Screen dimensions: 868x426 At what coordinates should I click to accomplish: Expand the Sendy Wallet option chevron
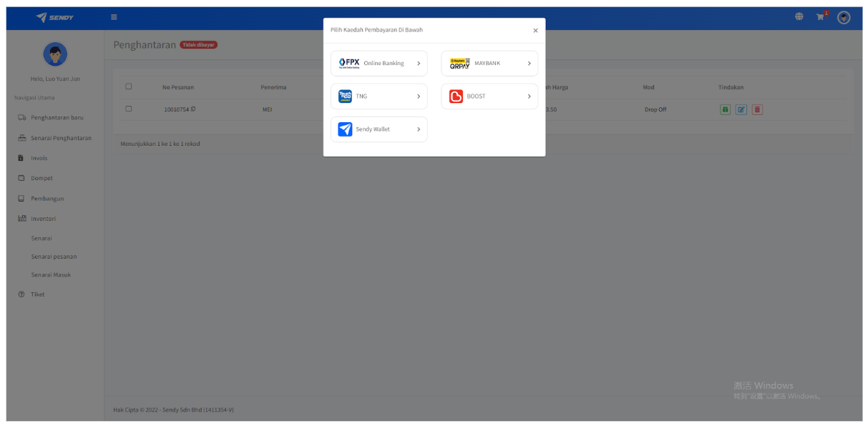pos(419,129)
